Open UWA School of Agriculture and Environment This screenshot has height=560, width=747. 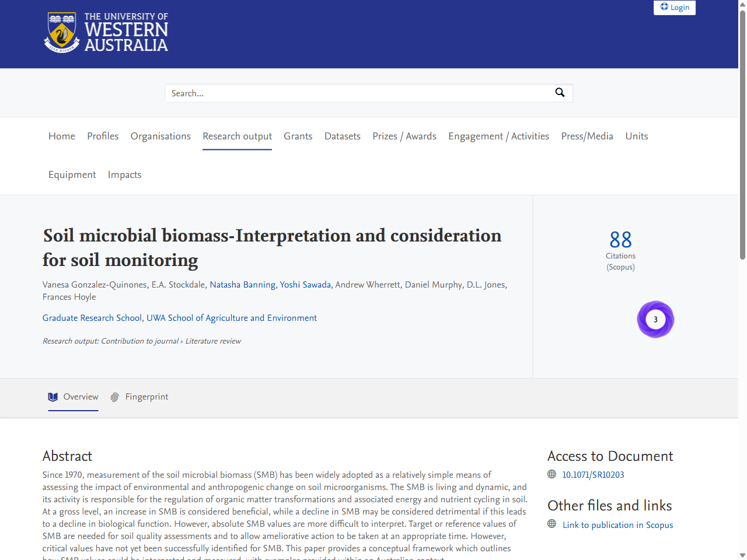(231, 318)
